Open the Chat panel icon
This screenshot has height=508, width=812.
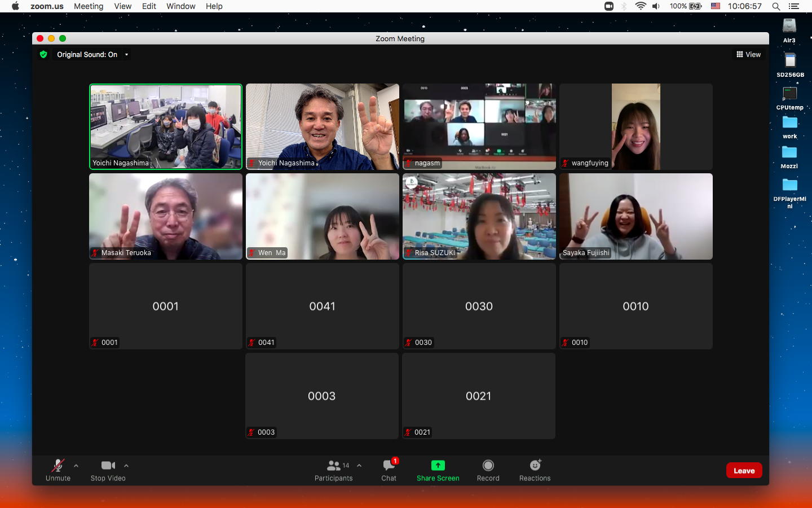[389, 465]
